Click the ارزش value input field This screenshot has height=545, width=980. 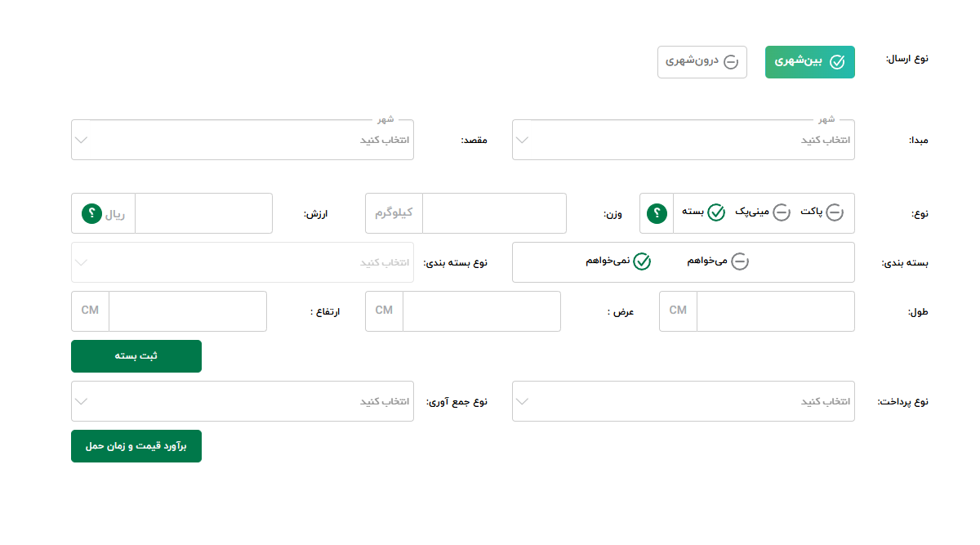coord(203,213)
